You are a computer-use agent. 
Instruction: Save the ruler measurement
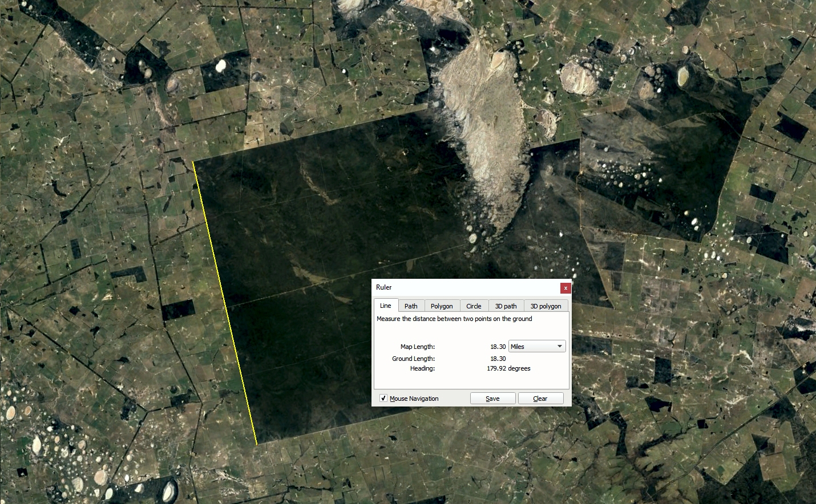[x=492, y=399]
